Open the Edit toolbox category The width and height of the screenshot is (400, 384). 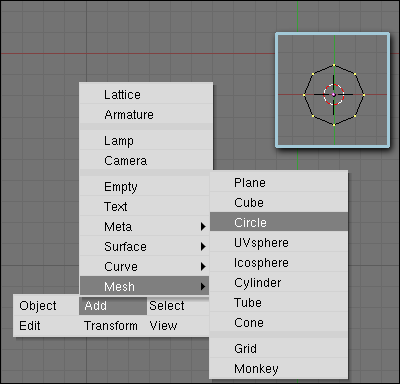tap(46, 326)
